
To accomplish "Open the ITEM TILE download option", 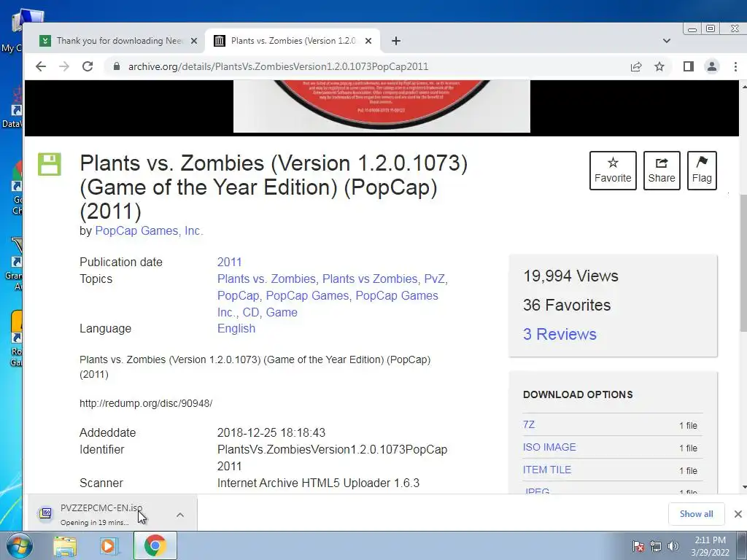I will click(547, 470).
